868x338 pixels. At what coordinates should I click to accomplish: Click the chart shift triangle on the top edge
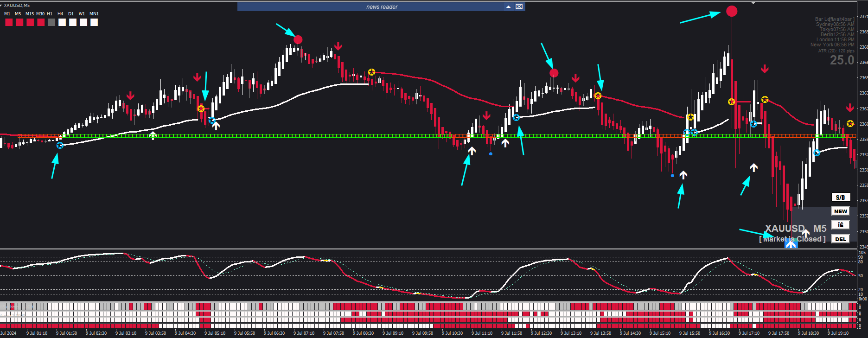pyautogui.click(x=753, y=3)
